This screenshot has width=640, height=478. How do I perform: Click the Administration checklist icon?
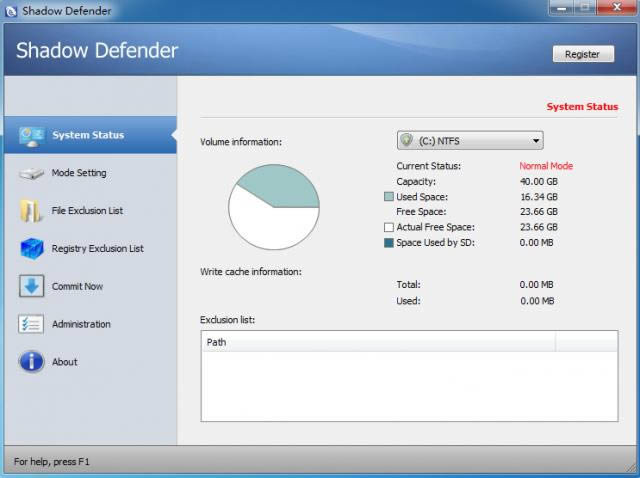click(31, 324)
